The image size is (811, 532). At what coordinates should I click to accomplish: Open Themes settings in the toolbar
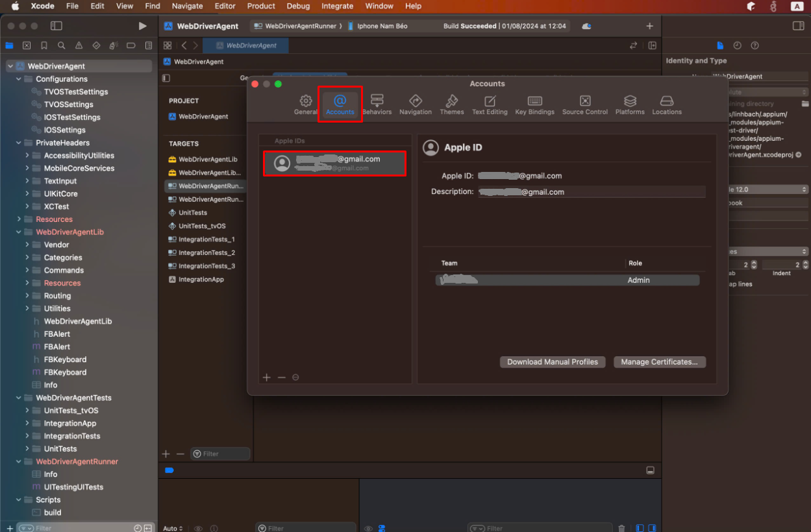click(x=452, y=104)
